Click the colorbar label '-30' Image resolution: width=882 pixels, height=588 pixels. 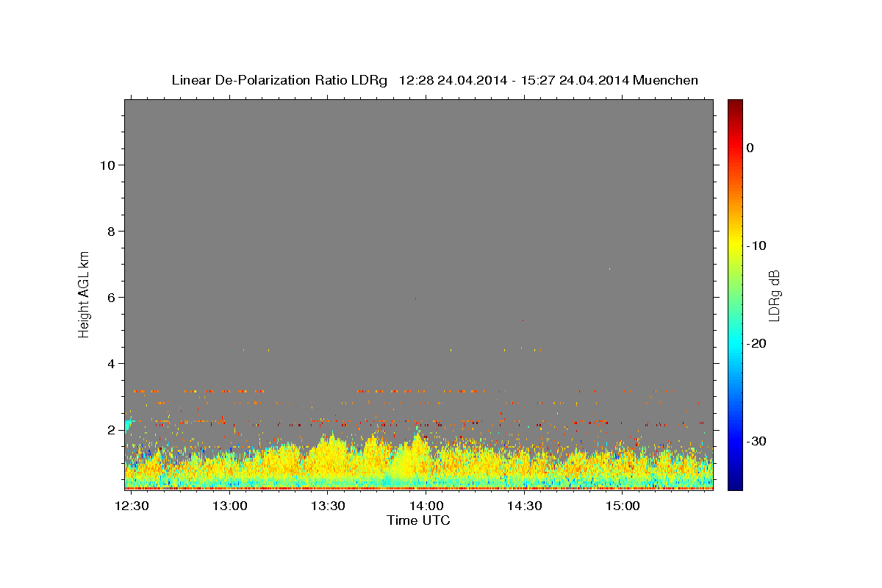(x=756, y=441)
